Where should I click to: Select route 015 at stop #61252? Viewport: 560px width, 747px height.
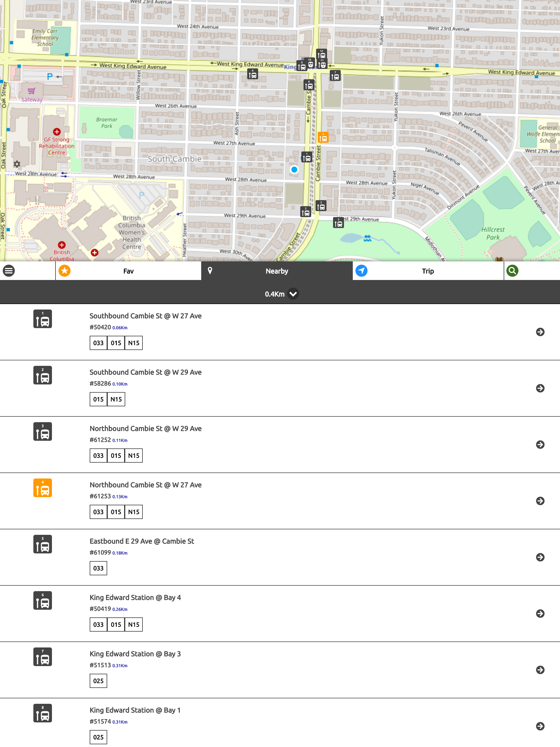point(116,456)
